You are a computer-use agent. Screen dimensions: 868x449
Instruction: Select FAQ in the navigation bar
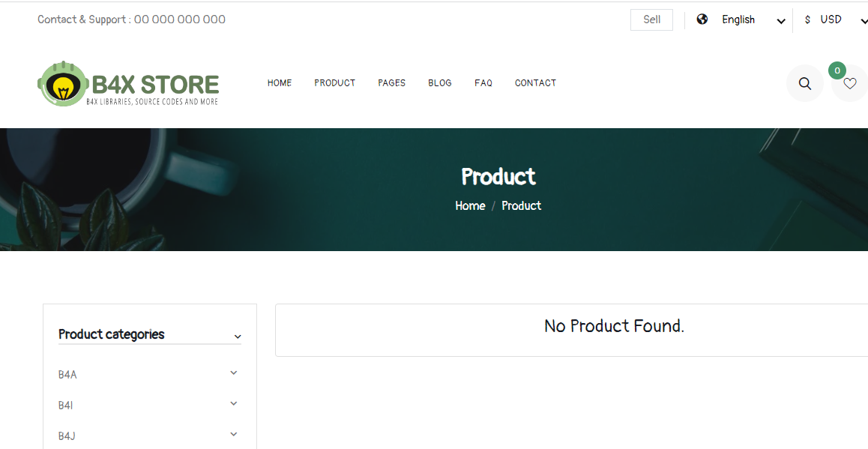coord(483,83)
